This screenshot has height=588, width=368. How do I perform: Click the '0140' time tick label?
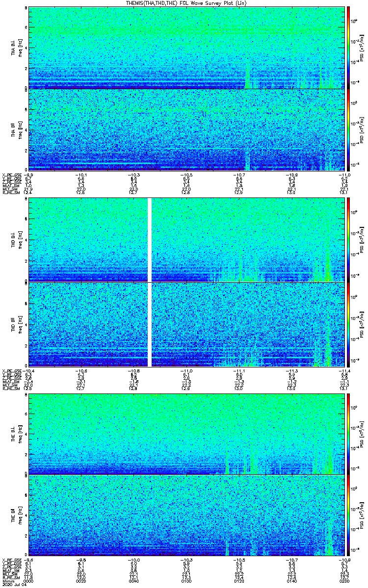click(291, 581)
